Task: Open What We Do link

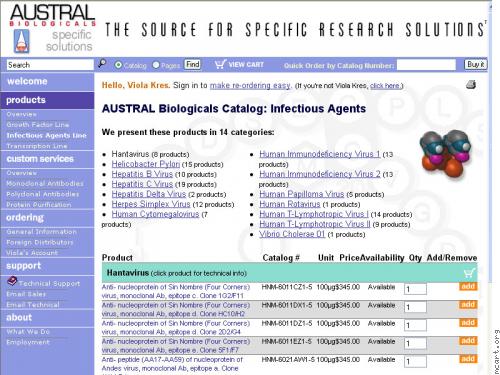Action: (x=28, y=332)
